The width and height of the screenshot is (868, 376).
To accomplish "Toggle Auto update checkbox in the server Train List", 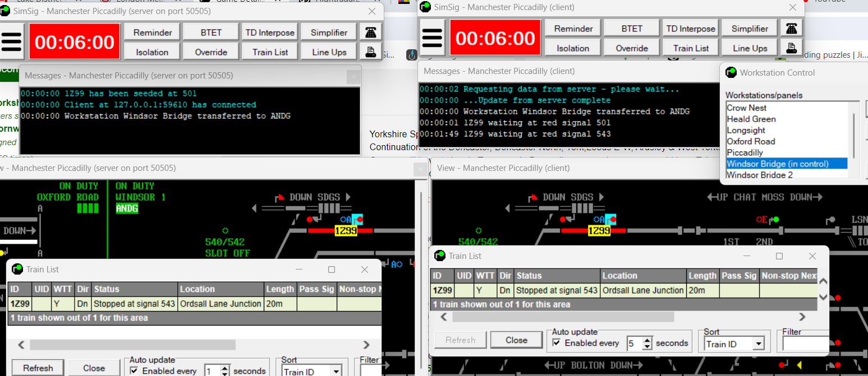I will (134, 371).
